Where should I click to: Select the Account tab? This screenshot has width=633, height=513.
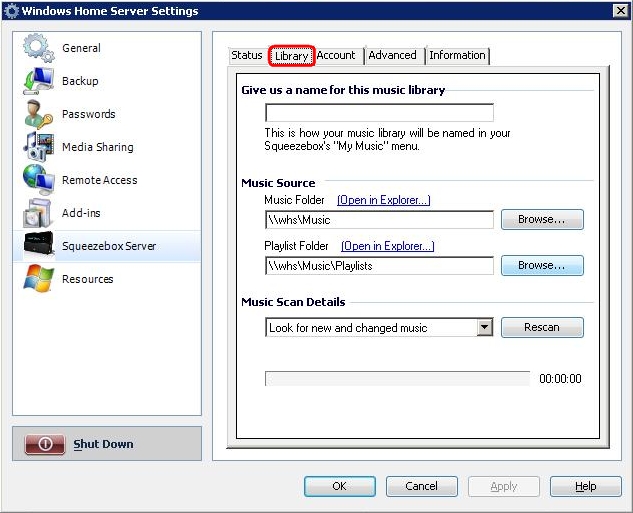pos(337,56)
